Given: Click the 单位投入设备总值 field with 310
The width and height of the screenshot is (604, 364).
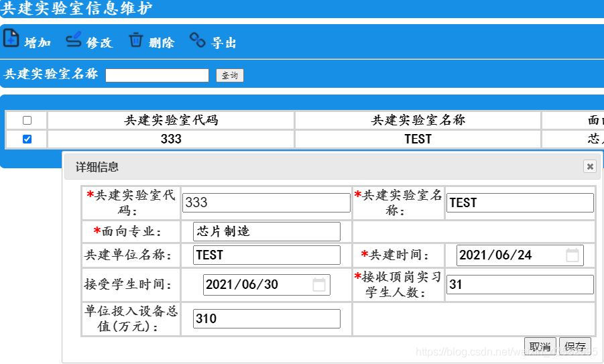Looking at the screenshot, I should (267, 318).
